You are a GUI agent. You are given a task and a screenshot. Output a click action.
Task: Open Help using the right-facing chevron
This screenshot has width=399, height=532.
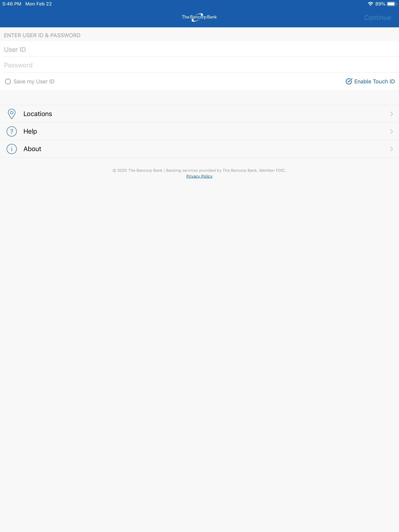click(391, 131)
